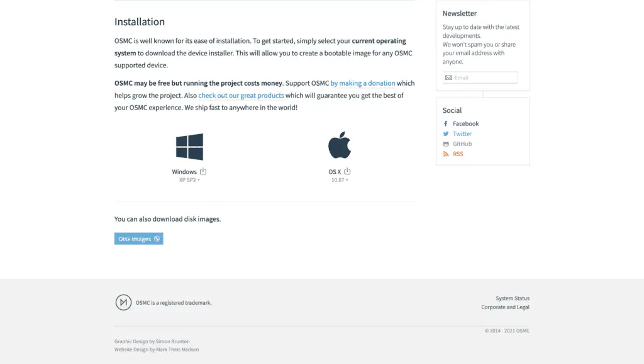Follow 'check out our great products' link

[x=241, y=96]
